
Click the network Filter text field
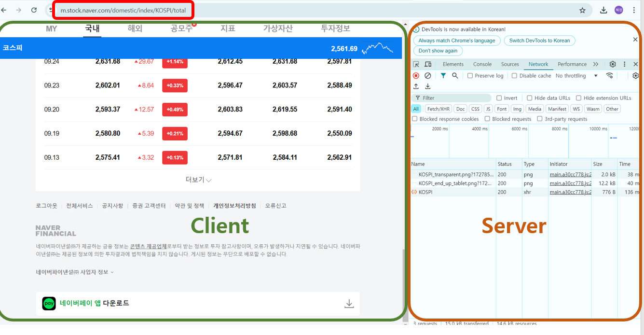[451, 98]
